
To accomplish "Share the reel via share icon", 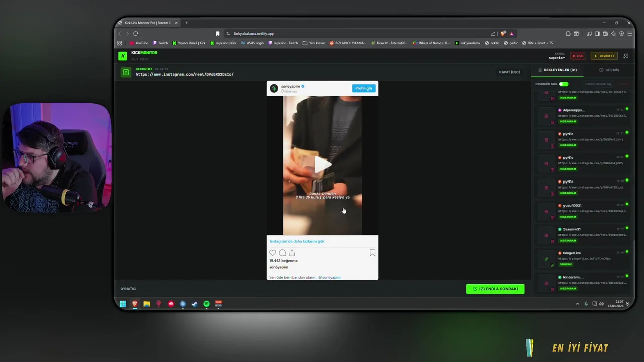I will tap(292, 253).
